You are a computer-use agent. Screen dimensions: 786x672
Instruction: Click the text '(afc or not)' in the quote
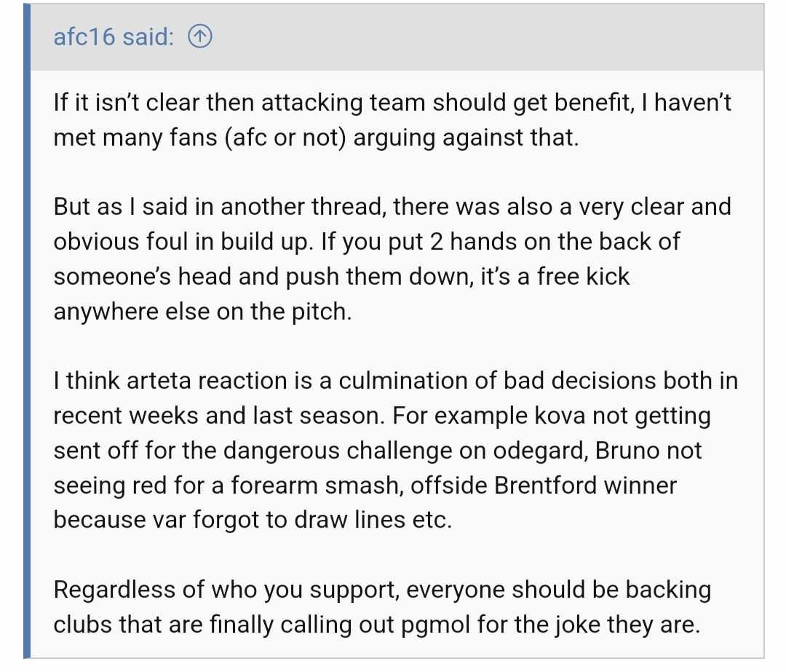click(x=285, y=138)
